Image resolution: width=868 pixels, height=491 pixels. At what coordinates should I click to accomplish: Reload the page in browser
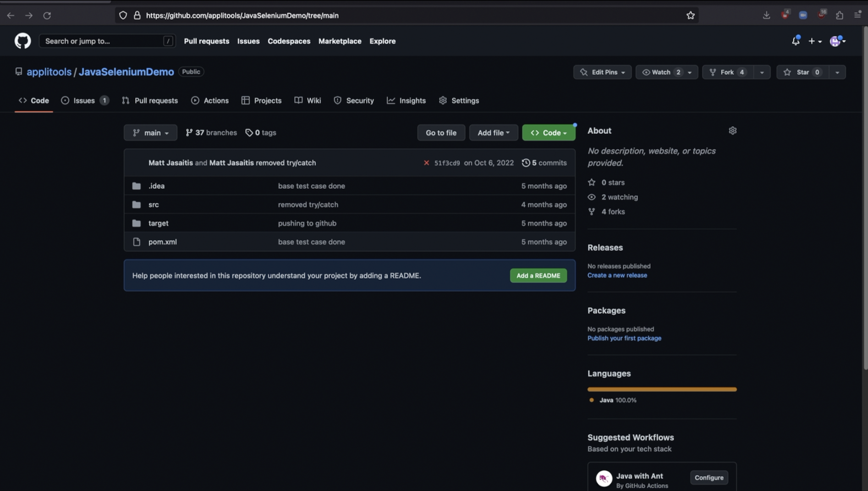pos(47,15)
